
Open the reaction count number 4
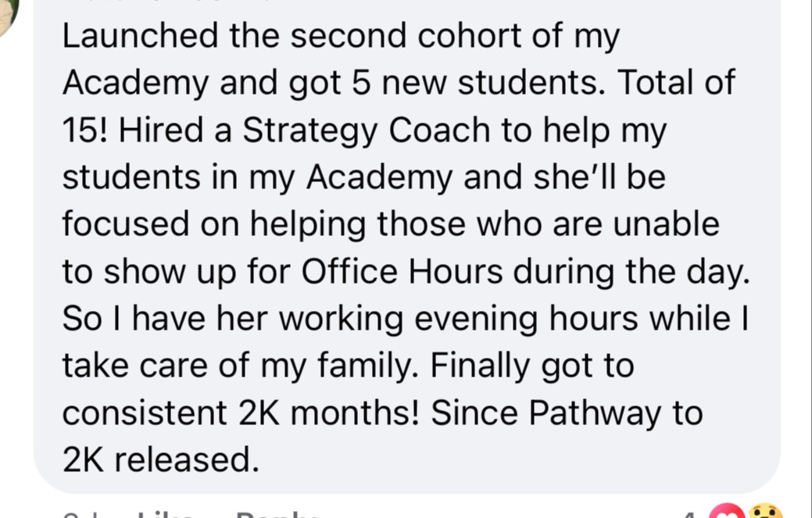click(x=688, y=514)
